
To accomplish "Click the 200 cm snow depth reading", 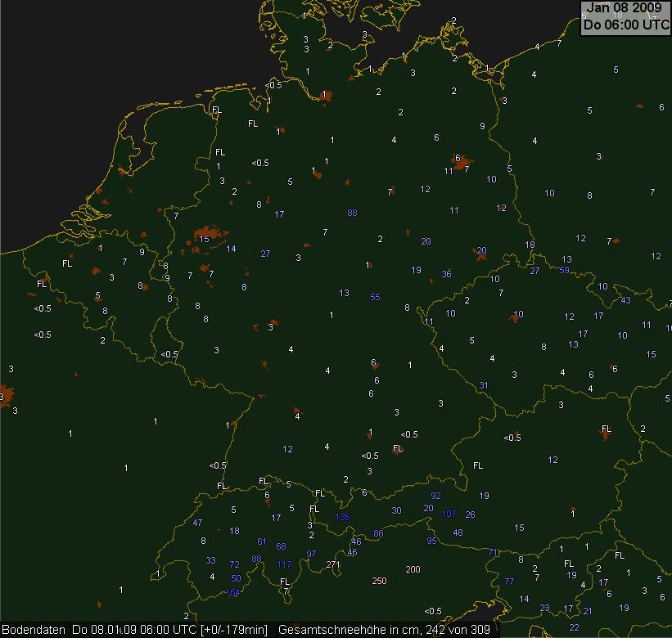I will tap(413, 569).
